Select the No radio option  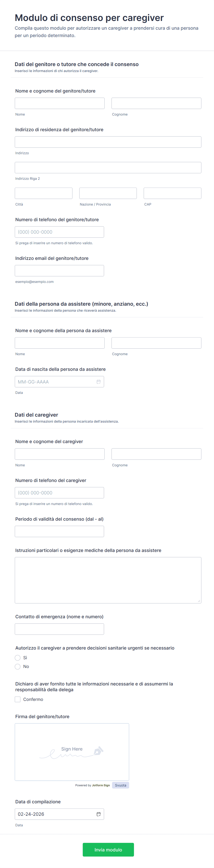[x=18, y=667]
